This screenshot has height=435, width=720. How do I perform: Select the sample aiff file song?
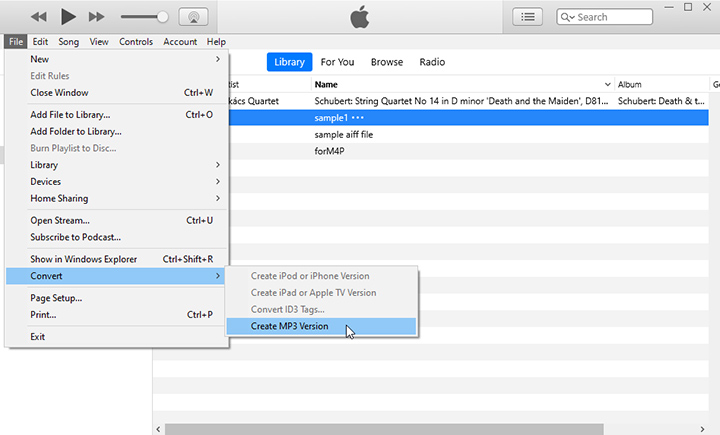343,135
